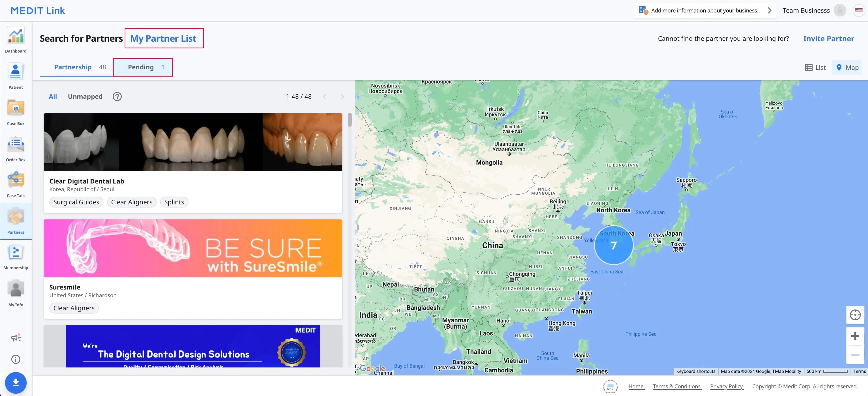Click the United States / Richardson text

coord(83,295)
